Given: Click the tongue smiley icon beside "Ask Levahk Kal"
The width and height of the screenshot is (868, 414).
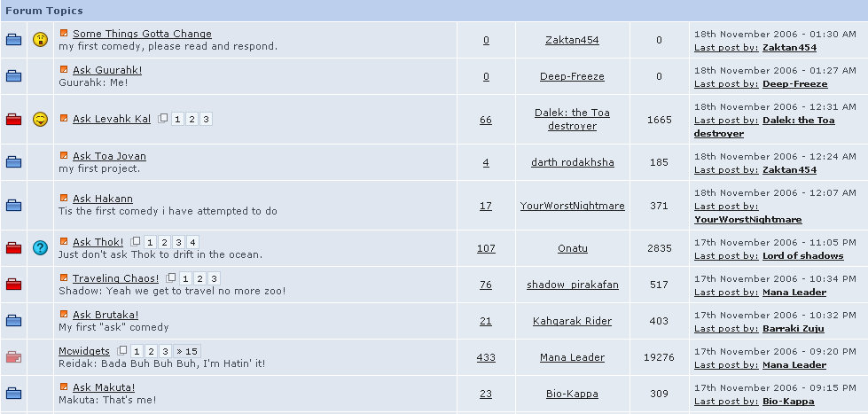Looking at the screenshot, I should tap(40, 120).
